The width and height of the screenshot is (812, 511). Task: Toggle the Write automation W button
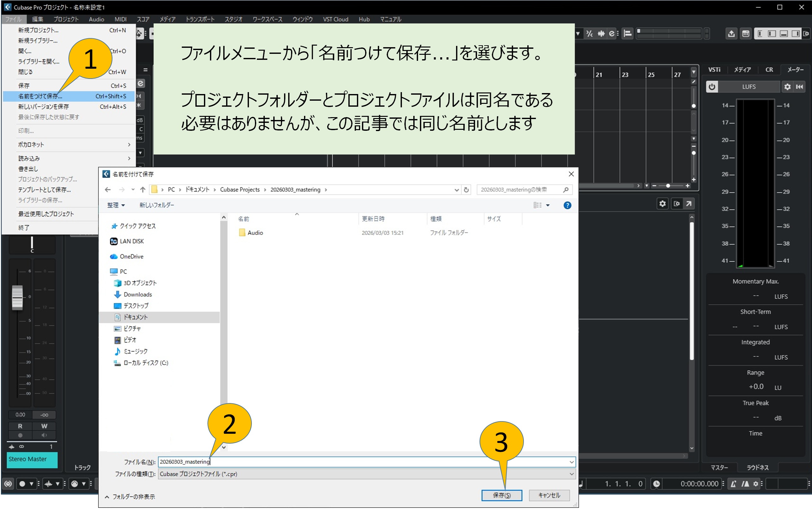point(44,426)
